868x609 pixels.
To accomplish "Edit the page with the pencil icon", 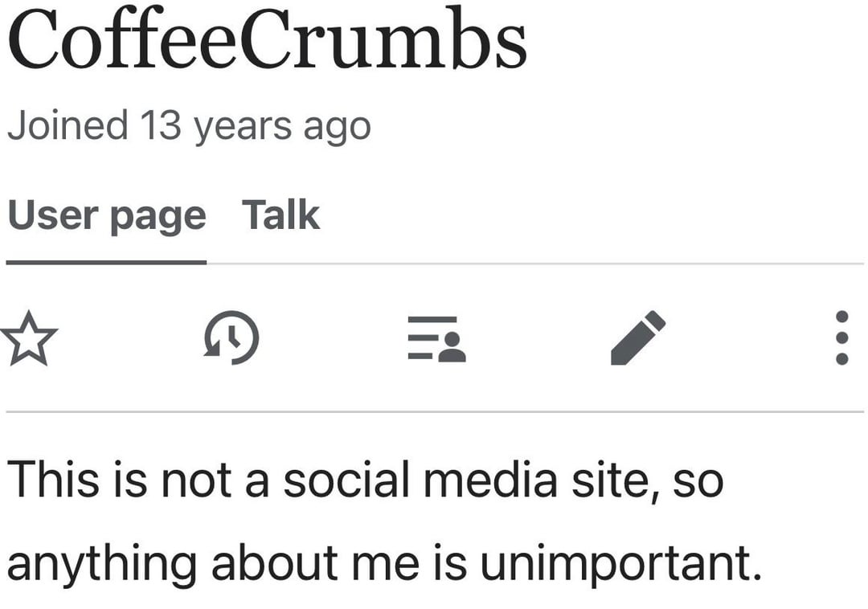I will point(637,337).
